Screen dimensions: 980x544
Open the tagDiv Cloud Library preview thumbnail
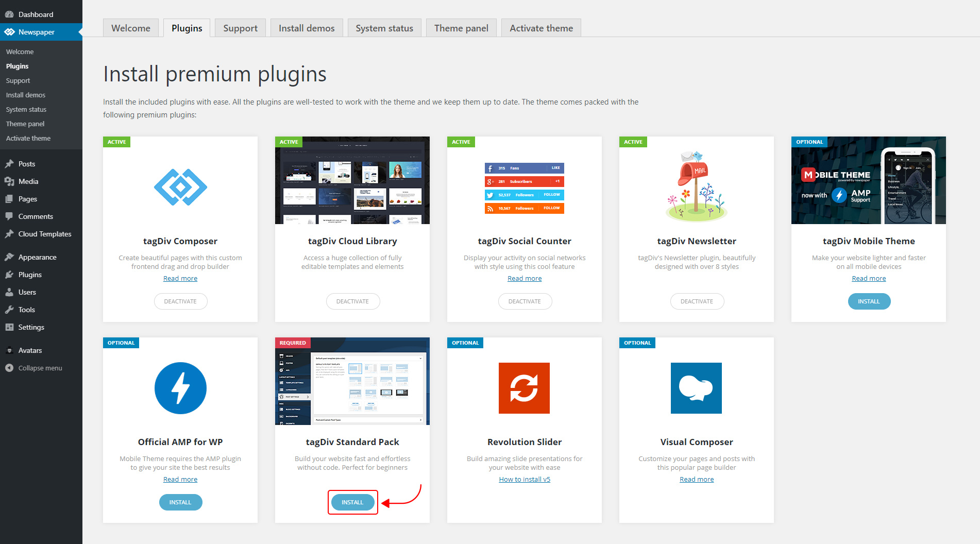[x=352, y=180]
